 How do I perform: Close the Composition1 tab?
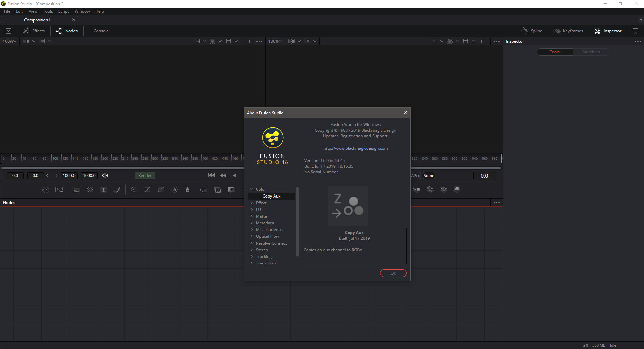point(74,20)
